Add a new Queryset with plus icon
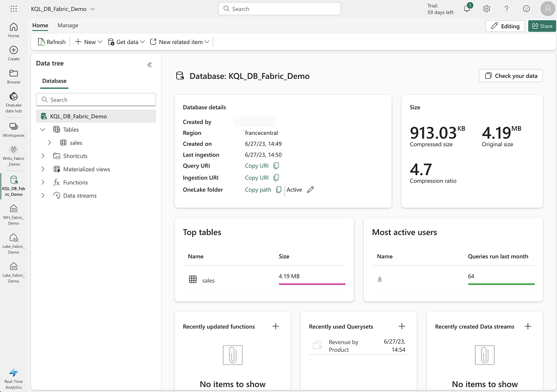This screenshot has height=392, width=557. pos(402,326)
